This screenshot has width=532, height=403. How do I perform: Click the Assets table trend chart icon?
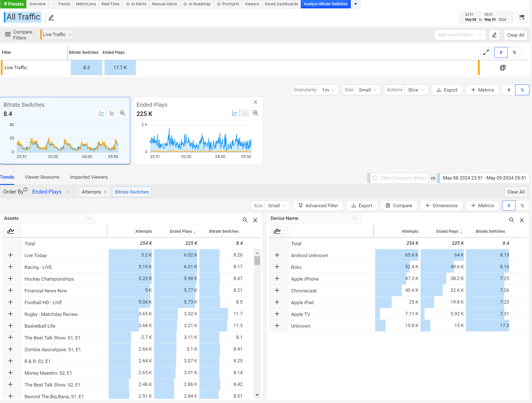coord(11,231)
